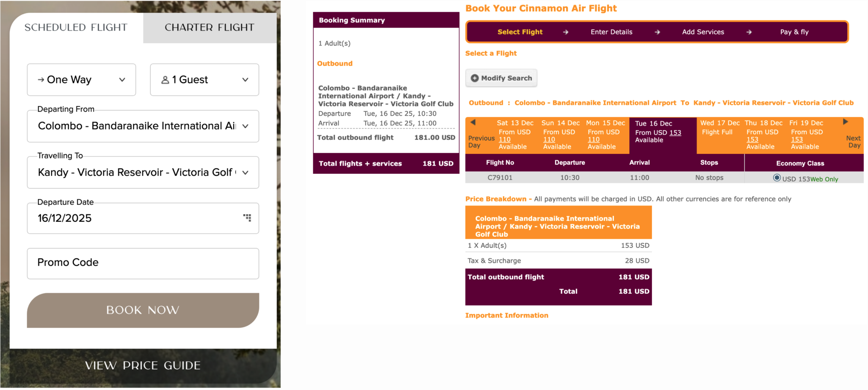Click the Promo Code input field
The width and height of the screenshot is (868, 390).
point(143,264)
